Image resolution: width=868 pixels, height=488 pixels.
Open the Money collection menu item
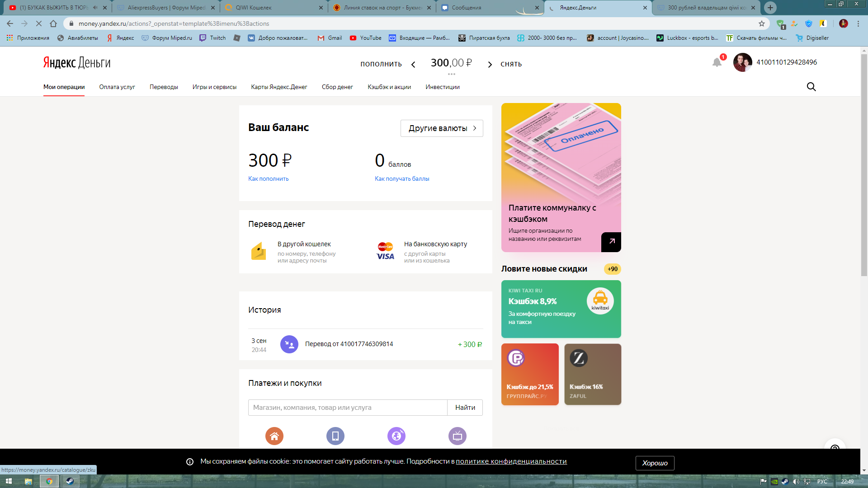[x=337, y=87]
